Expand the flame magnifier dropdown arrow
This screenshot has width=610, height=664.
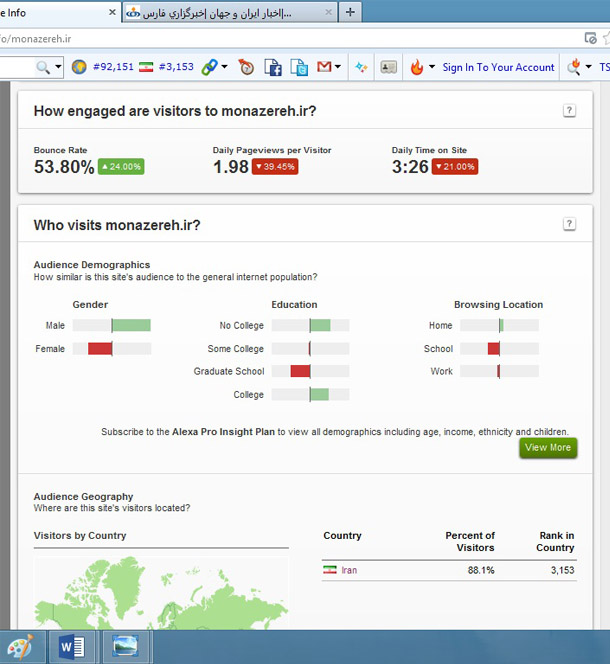[588, 66]
